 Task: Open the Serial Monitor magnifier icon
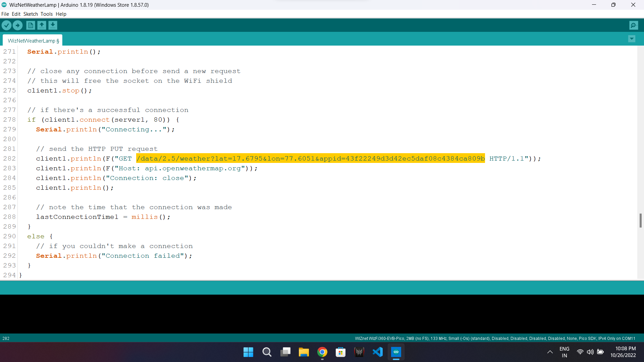tap(634, 25)
